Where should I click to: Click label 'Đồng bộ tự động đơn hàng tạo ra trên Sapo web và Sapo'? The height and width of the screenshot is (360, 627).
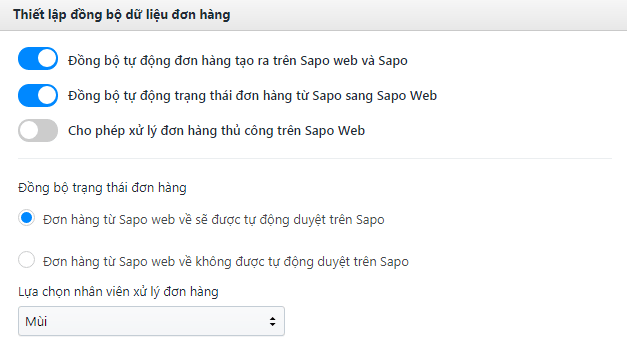pyautogui.click(x=238, y=61)
